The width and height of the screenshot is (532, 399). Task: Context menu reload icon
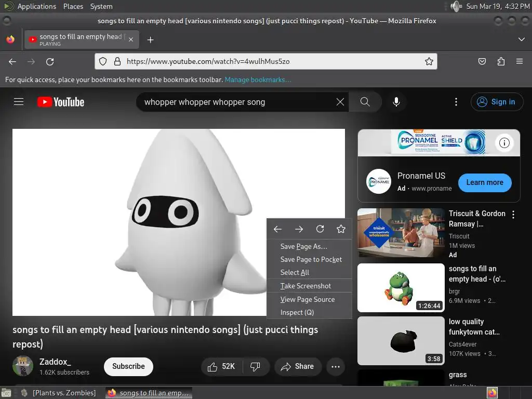[320, 229]
